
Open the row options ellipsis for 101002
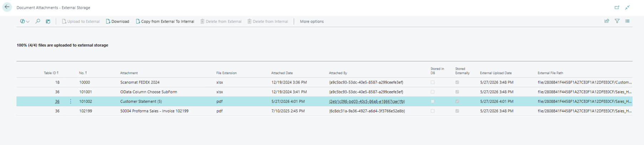[x=71, y=101]
